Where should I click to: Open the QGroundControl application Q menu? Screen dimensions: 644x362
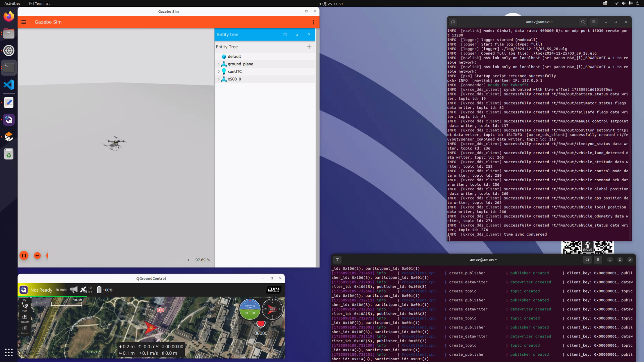tap(23, 290)
